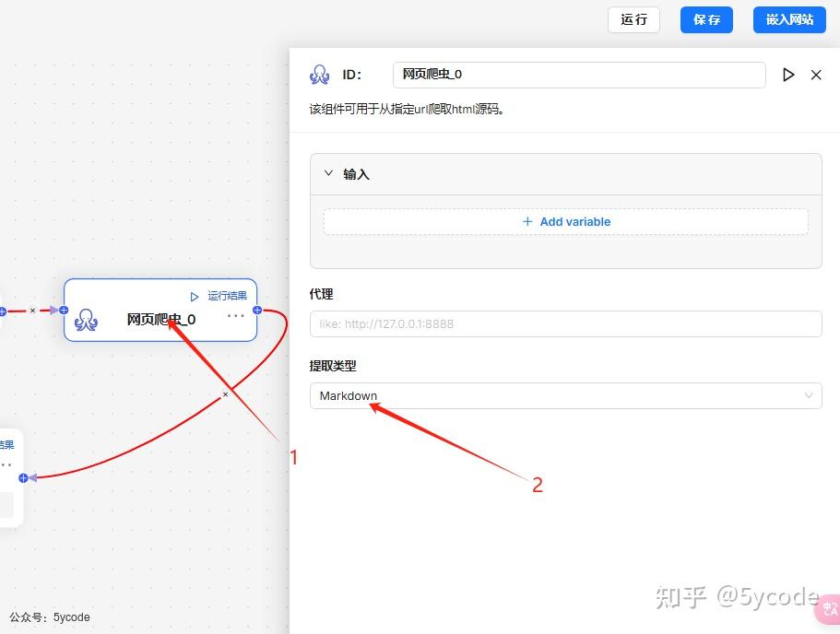Click the × icon on the curved connection edge

pyautogui.click(x=225, y=393)
